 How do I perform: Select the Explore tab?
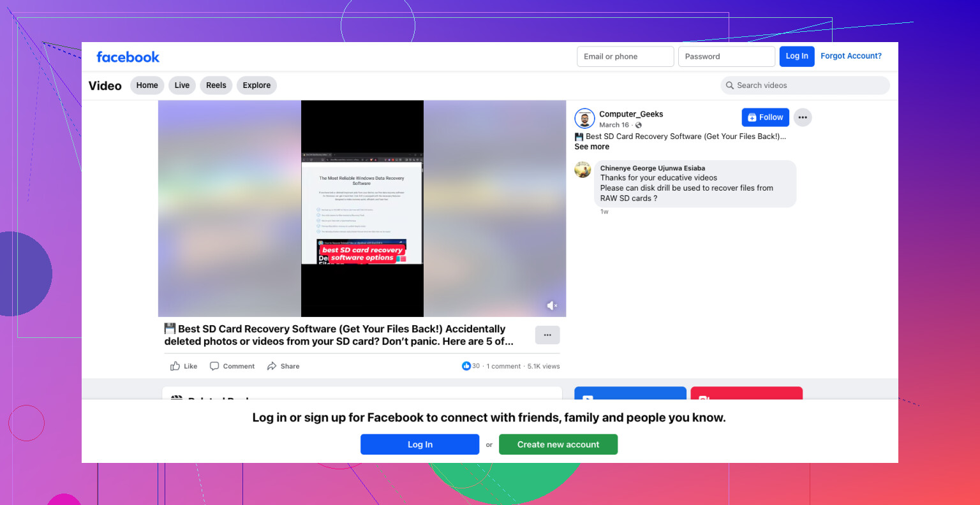[256, 85]
